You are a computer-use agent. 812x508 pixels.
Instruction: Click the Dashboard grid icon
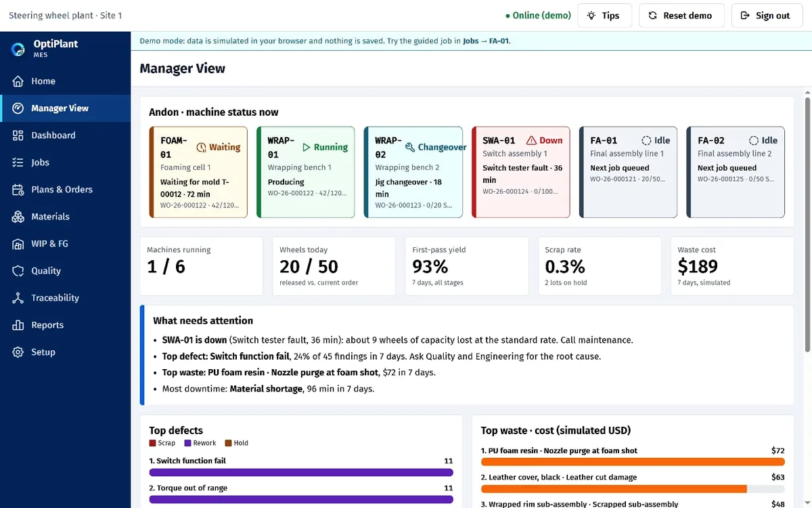(18, 135)
